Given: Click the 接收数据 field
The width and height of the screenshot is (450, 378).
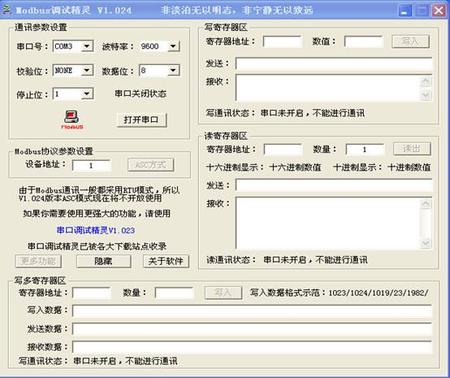Looking at the screenshot, I should [x=252, y=347].
